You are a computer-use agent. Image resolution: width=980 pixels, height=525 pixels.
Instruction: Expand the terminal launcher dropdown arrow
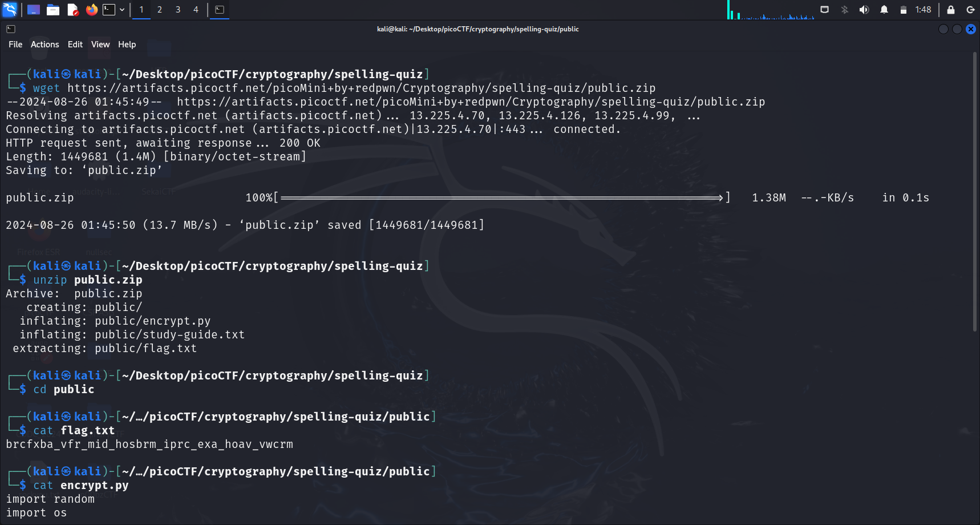tap(122, 10)
